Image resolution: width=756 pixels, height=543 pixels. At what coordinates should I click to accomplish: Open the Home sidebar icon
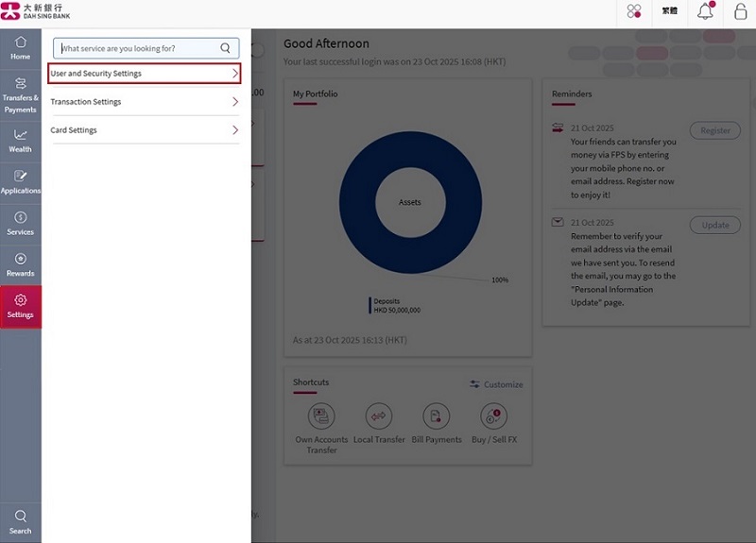(x=20, y=48)
